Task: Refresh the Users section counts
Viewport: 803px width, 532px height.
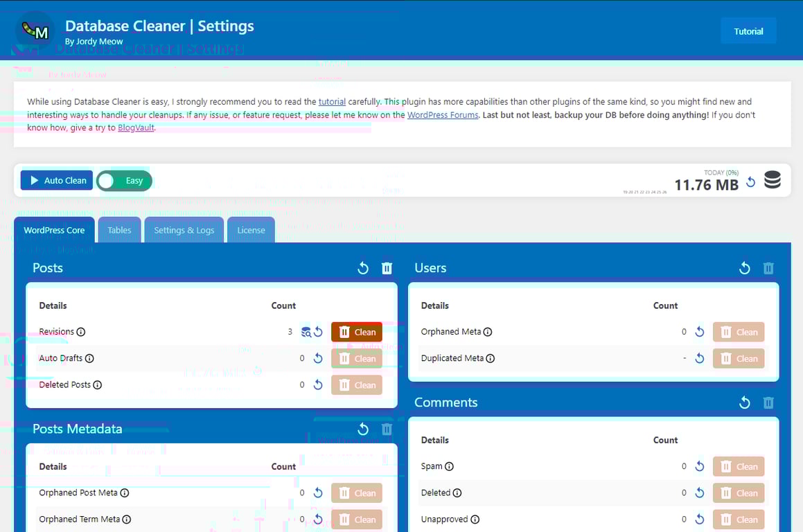Action: (744, 268)
